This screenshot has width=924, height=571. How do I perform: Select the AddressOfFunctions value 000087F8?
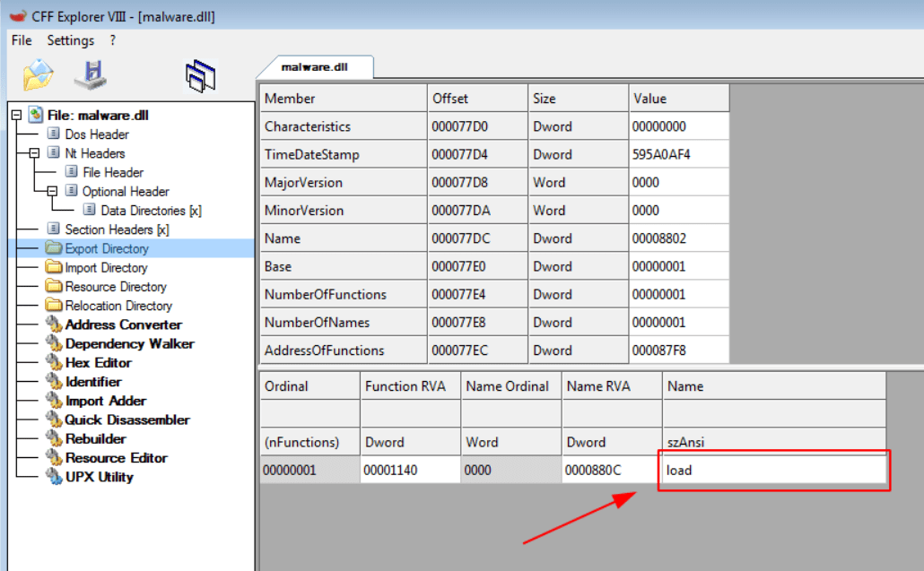(679, 350)
